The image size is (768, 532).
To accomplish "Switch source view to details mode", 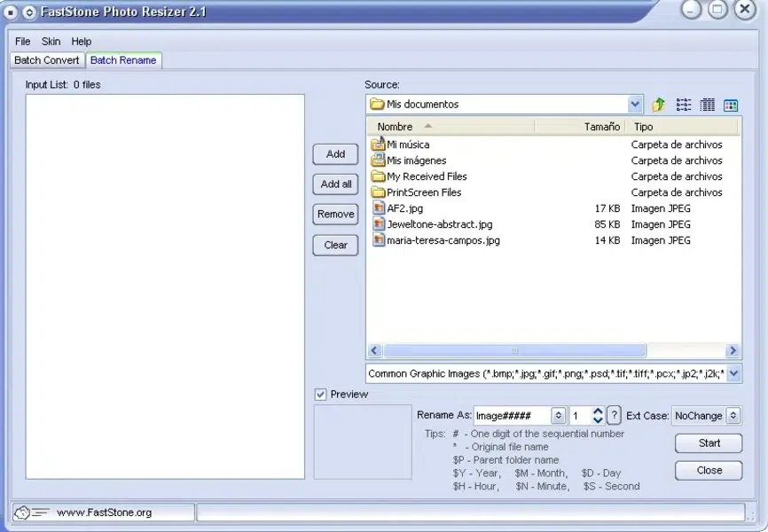I will click(x=708, y=105).
